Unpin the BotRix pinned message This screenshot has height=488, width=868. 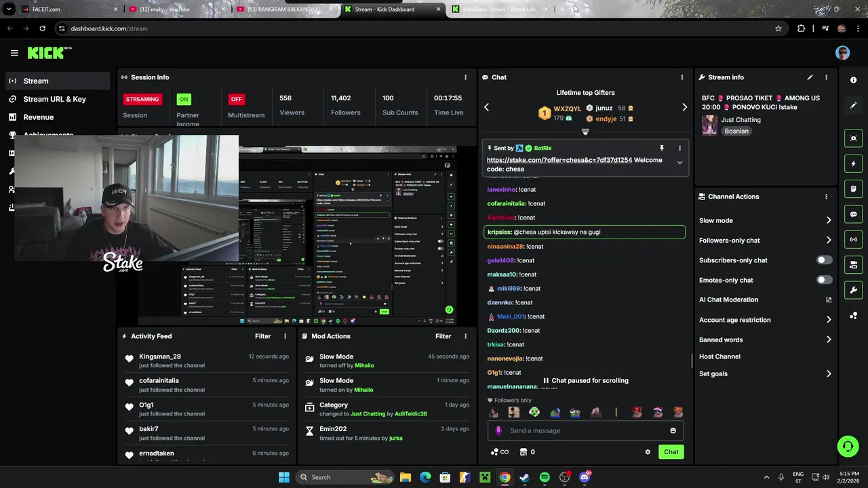tap(662, 148)
